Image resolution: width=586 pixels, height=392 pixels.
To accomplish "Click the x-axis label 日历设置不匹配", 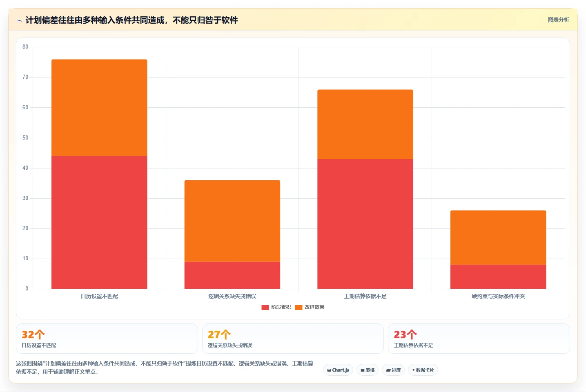I will click(99, 296).
